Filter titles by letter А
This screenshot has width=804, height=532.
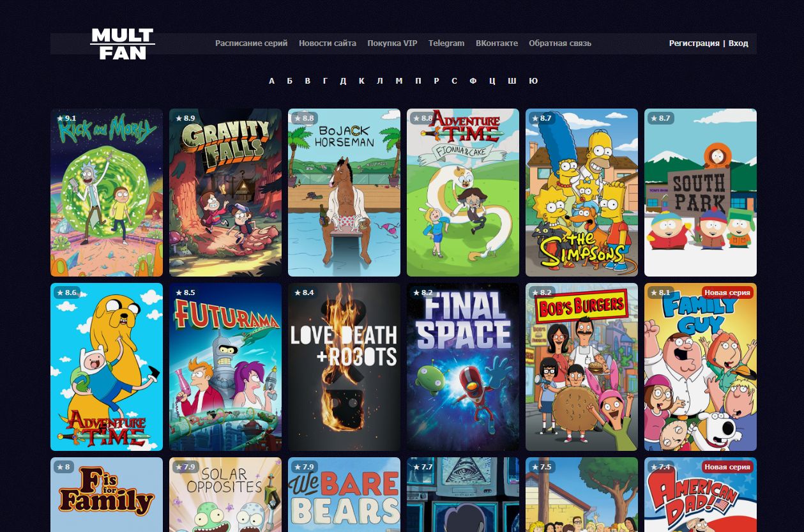coord(272,81)
